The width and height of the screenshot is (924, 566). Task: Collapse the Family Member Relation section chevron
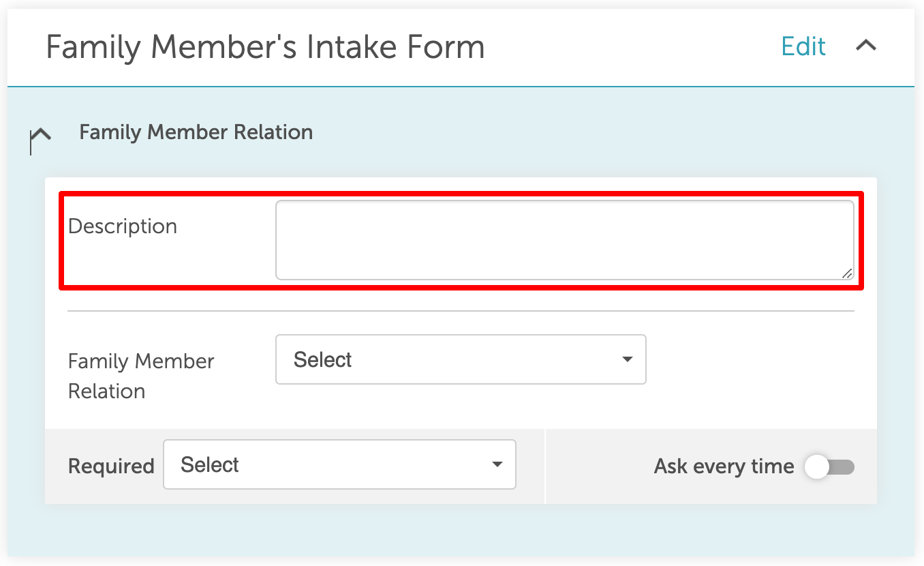pyautogui.click(x=41, y=134)
